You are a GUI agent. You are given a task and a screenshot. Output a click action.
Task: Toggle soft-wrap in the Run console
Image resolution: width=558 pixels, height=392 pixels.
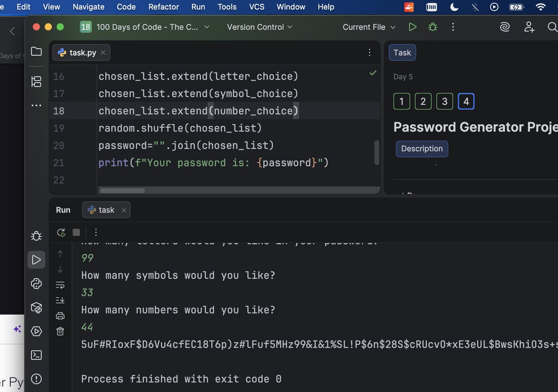click(x=60, y=285)
